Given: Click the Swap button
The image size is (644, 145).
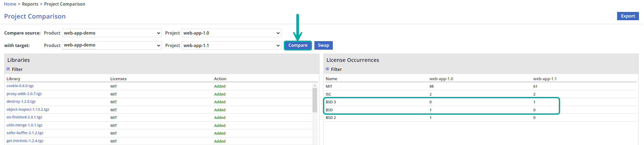Looking at the screenshot, I should coord(323,45).
